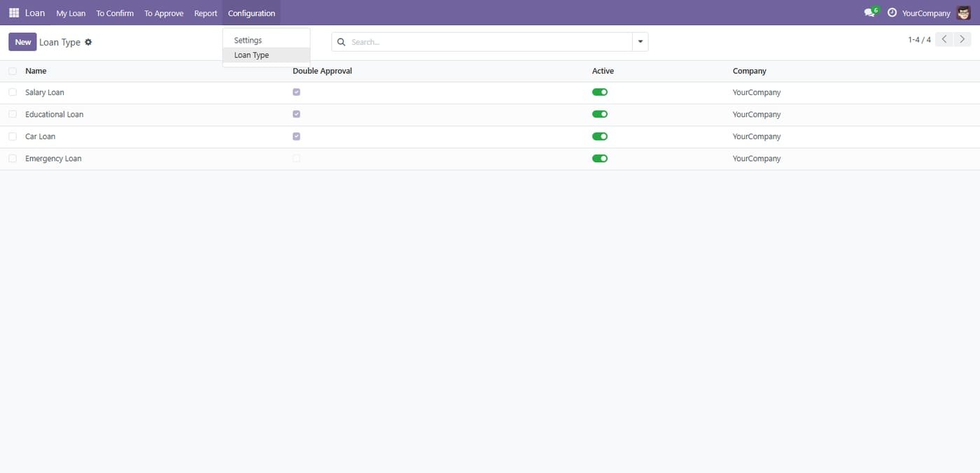Open the Emergency Loan record
The height and width of the screenshot is (473, 980).
coord(53,159)
